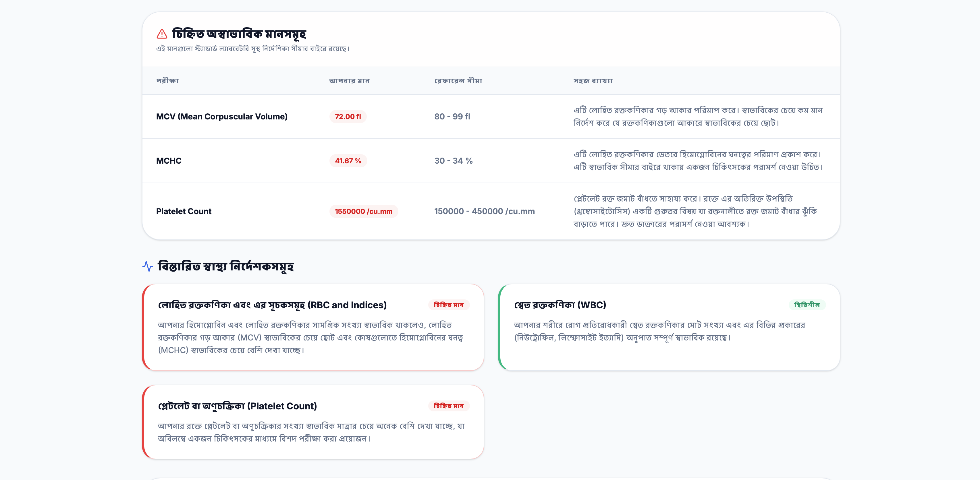Viewport: 980px width, 480px height.
Task: Open the WBC white blood cell card
Action: [x=669, y=327]
